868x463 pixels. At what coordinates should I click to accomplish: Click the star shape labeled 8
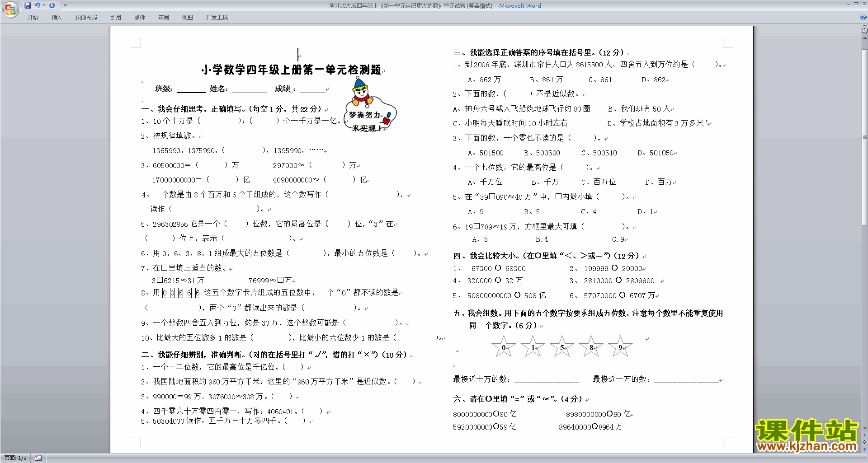(591, 347)
